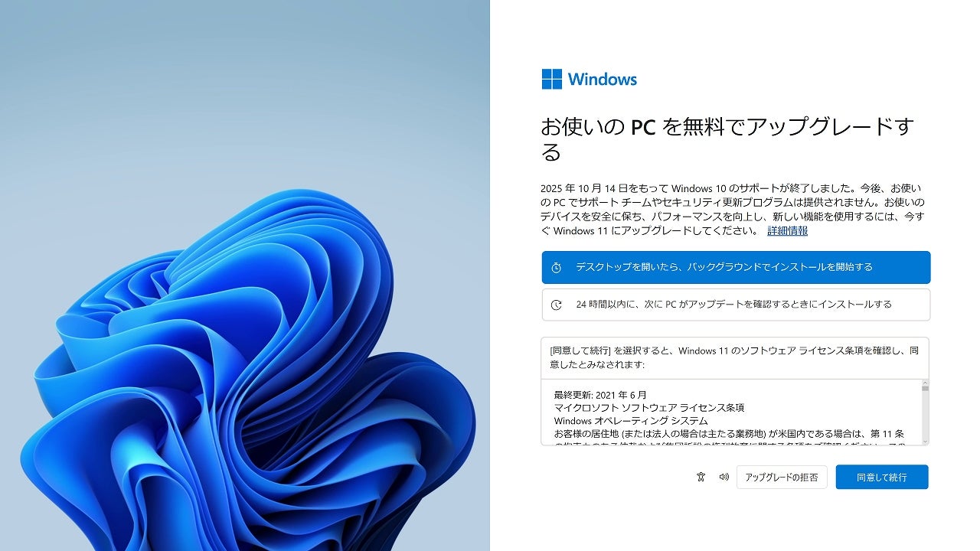Click the アップグレードの拒否 button
This screenshot has width=980, height=551.
pos(782,477)
